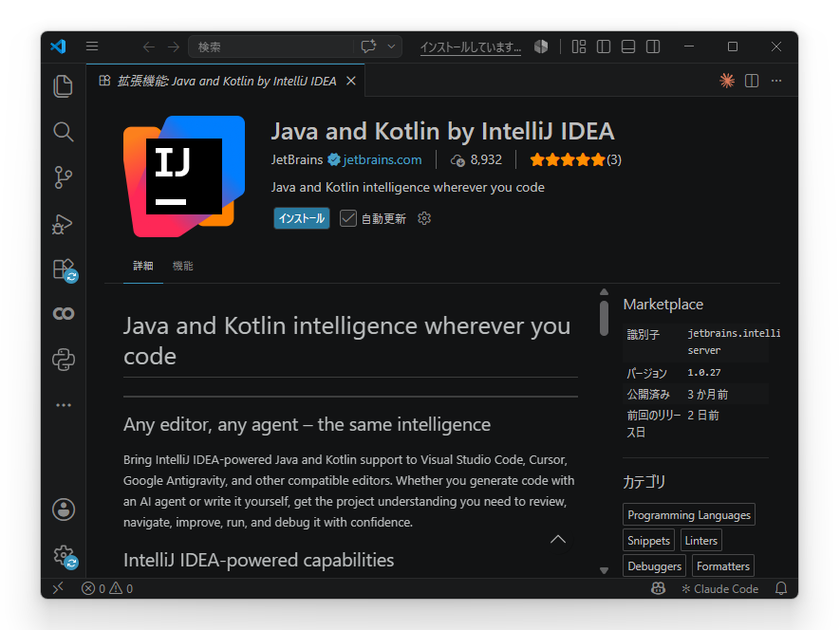
Task: Open Source Control view
Action: [64, 177]
